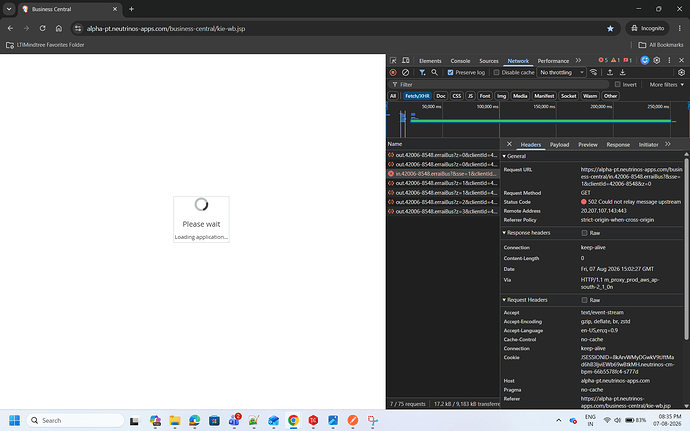690x431 pixels.
Task: Open a new browser tab
Action: pos(131,9)
